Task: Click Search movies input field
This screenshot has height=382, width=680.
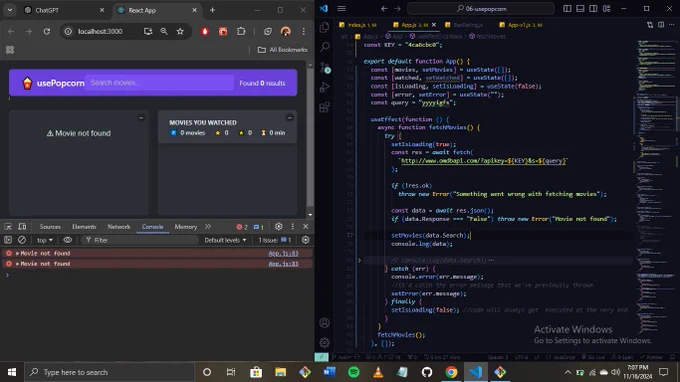Action: coord(159,82)
